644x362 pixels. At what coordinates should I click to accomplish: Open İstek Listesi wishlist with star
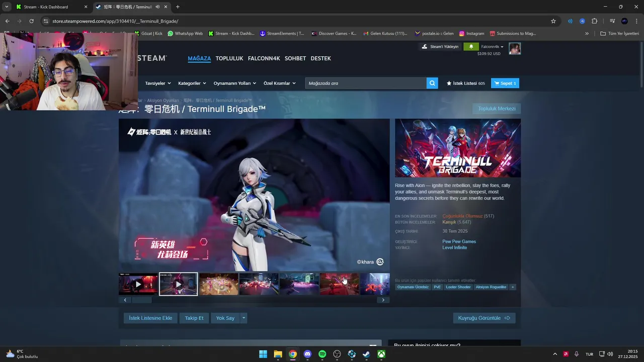coord(466,83)
